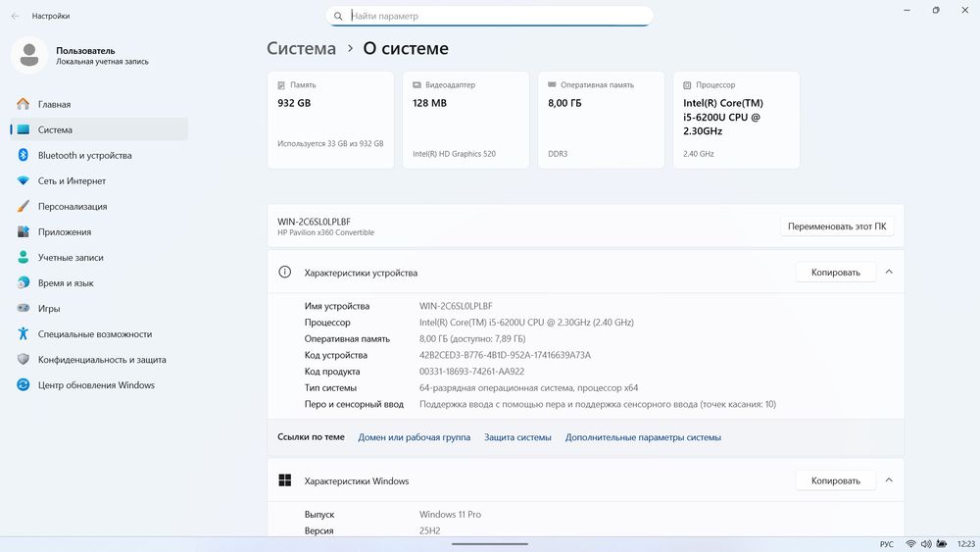Image resolution: width=980 pixels, height=552 pixels.
Task: Click Система in the breadcrumb
Action: point(301,48)
